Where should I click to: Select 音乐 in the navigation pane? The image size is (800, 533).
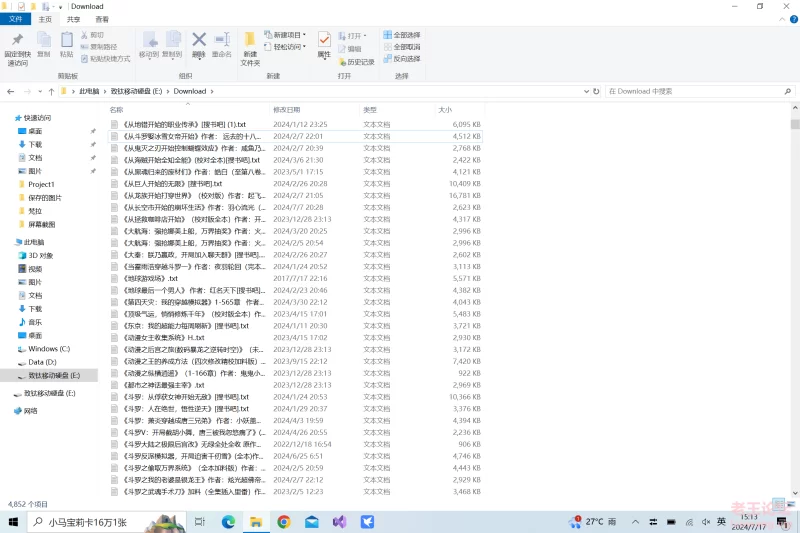pos(35,322)
